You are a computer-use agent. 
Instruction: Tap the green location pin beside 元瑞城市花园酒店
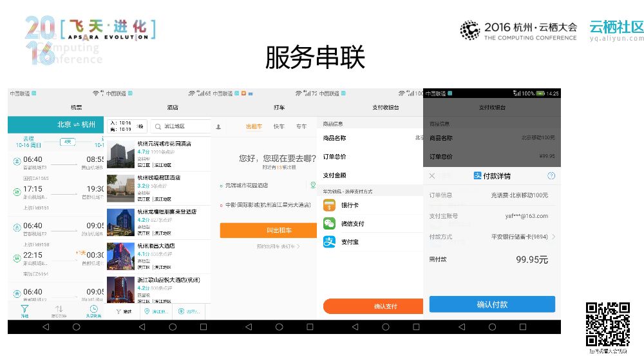[313, 186]
